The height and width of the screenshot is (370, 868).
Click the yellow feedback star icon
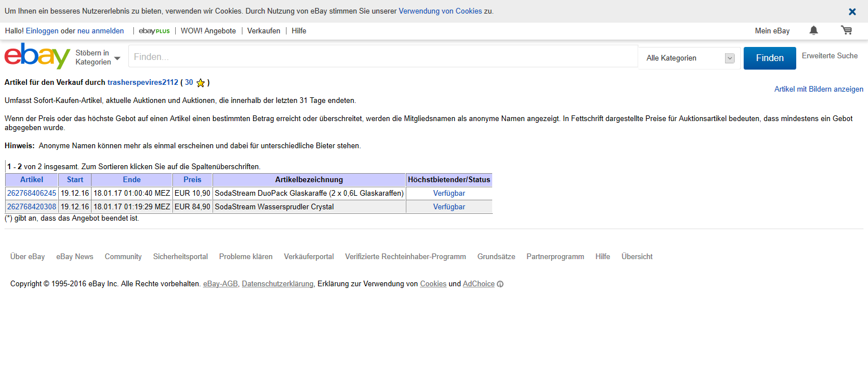pyautogui.click(x=200, y=83)
